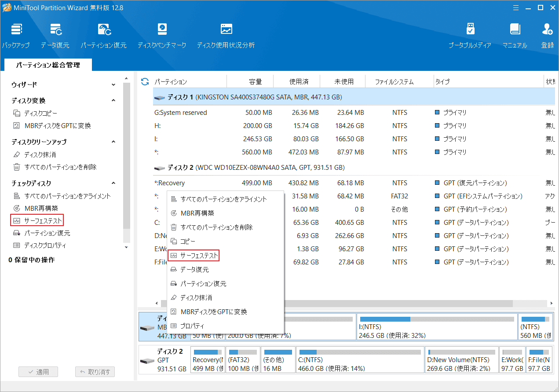Create ブータブルメディア bootable media

pyautogui.click(x=470, y=36)
